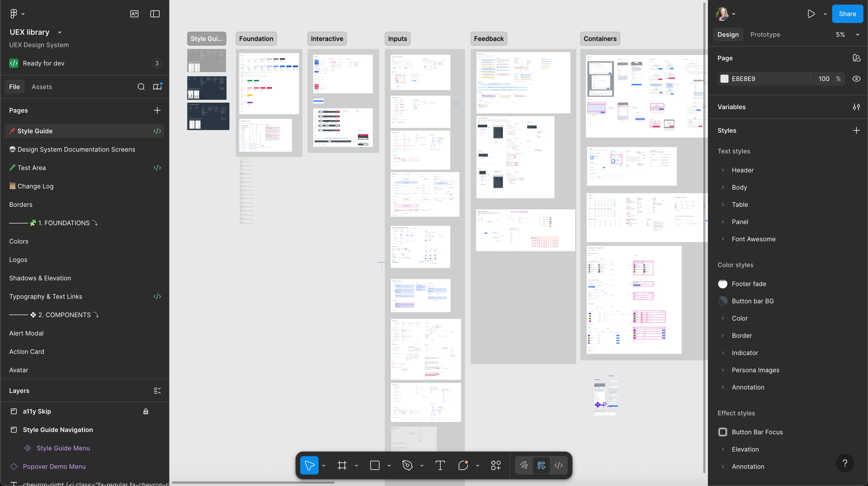Toggle Dev Mode in bottom toolbar

(x=558, y=465)
